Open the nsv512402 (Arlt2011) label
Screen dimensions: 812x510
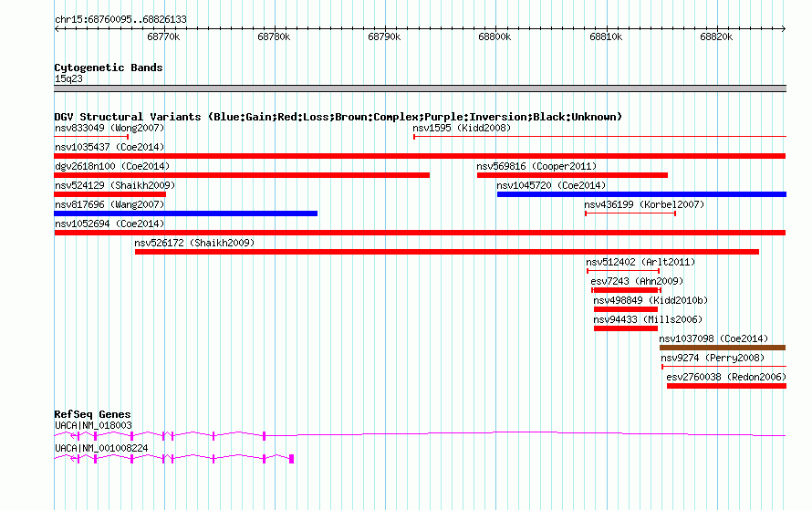[640, 262]
